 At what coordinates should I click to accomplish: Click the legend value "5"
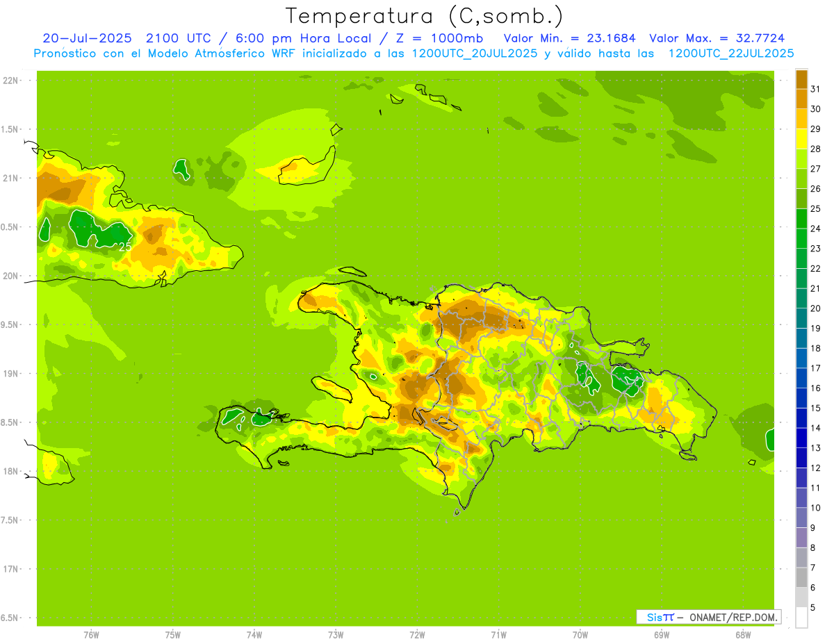813,607
